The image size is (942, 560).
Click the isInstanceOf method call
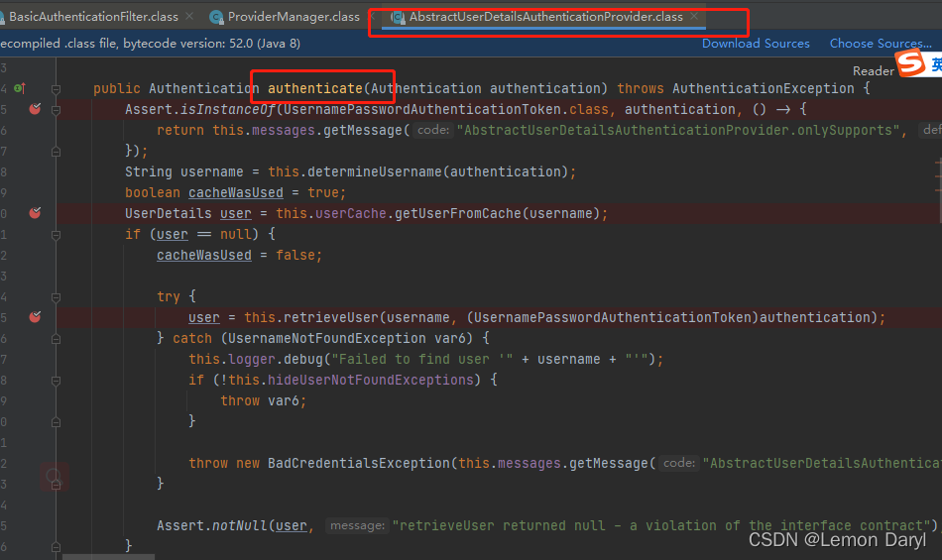click(x=228, y=109)
